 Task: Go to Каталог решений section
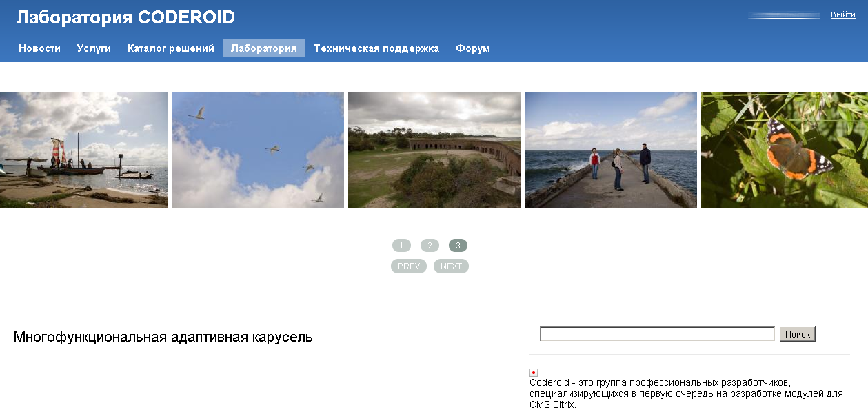point(171,48)
